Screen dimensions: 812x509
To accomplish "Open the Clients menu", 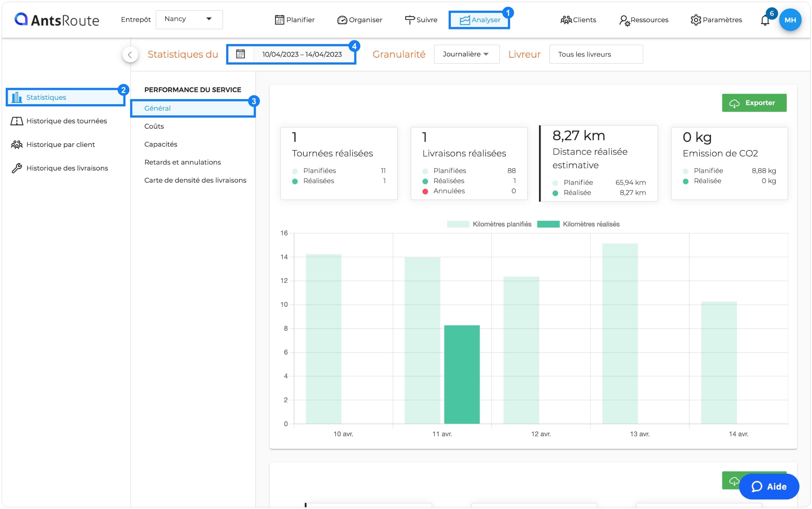I will [578, 20].
